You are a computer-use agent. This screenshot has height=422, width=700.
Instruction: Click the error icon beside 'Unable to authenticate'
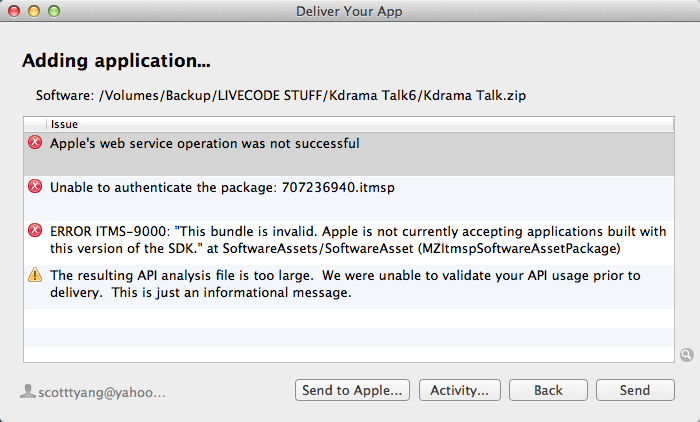[x=36, y=186]
